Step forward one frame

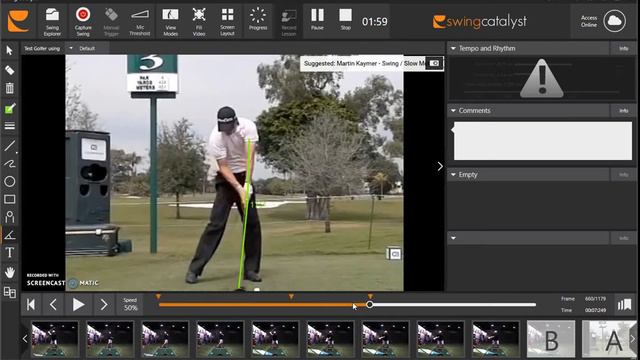point(104,304)
